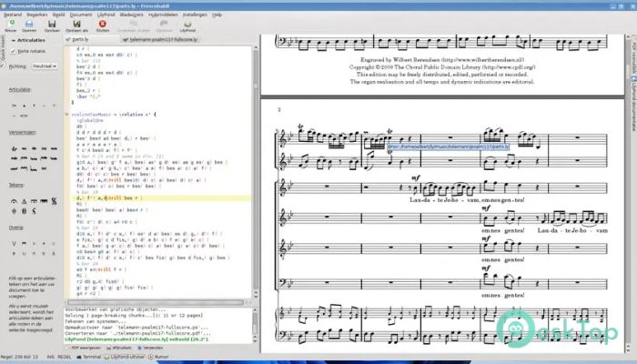Insert the upbow V symbol under Overig

click(15, 244)
